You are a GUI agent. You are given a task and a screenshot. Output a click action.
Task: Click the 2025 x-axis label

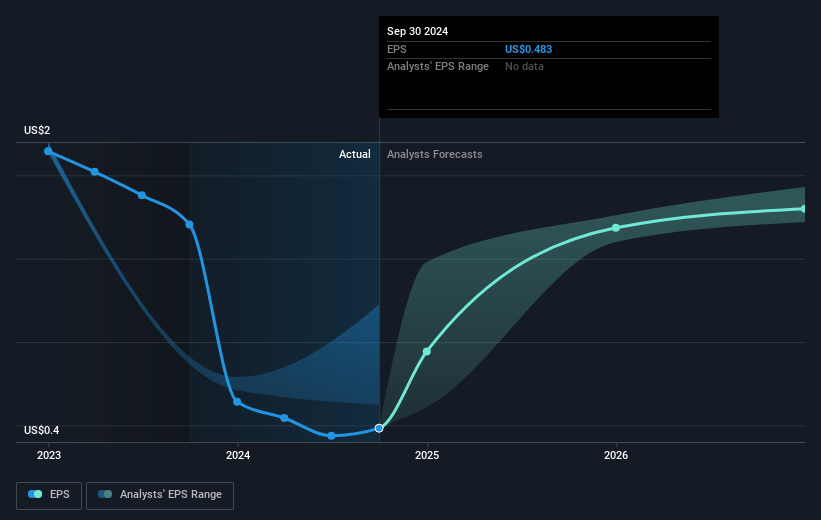427,455
